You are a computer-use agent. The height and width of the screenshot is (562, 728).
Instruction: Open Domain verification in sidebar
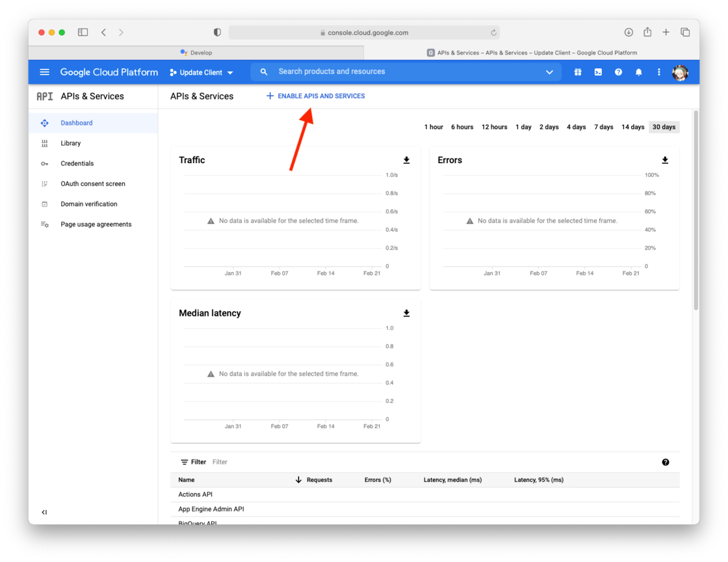(x=94, y=204)
